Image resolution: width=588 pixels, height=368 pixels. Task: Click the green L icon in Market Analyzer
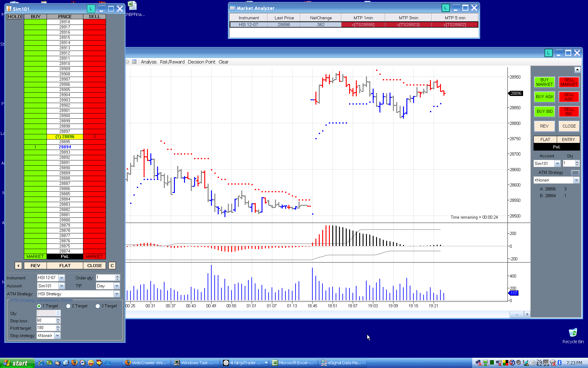point(445,8)
